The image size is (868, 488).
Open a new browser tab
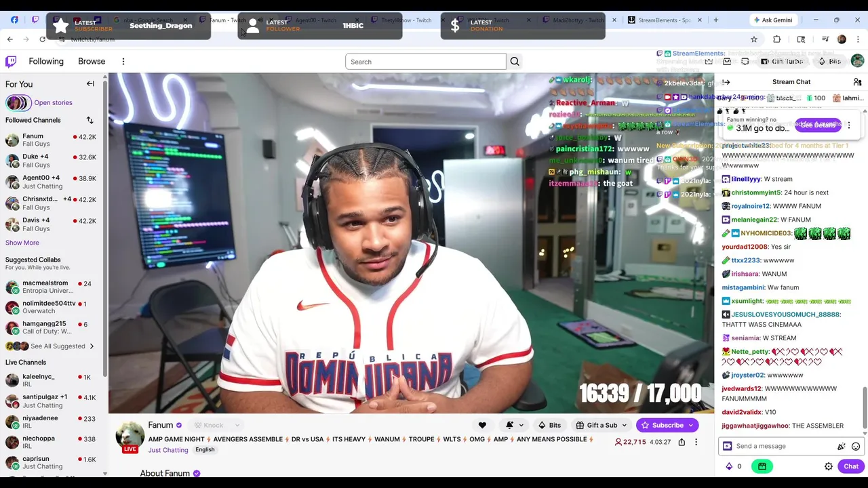click(715, 20)
